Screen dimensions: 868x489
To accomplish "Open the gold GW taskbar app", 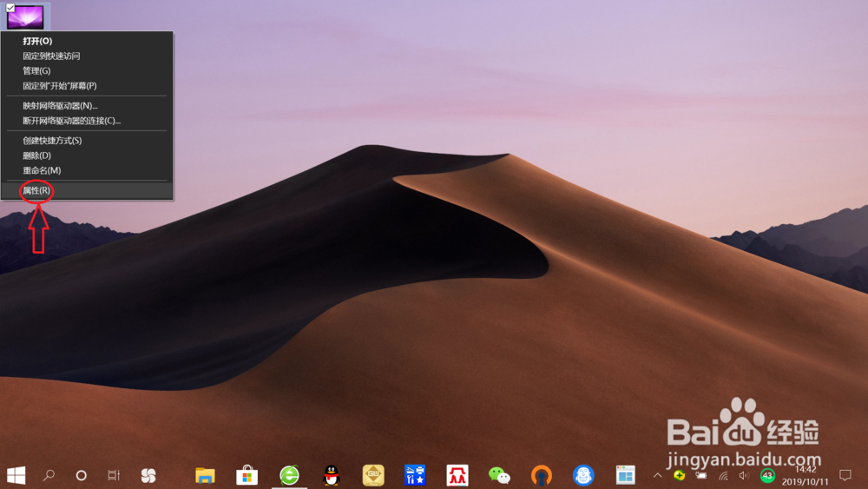I will [373, 475].
